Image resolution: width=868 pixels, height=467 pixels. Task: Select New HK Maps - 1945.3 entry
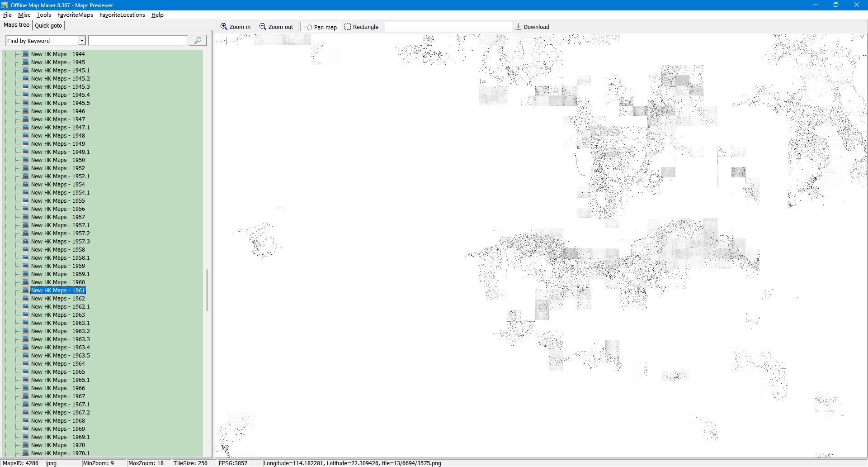60,87
